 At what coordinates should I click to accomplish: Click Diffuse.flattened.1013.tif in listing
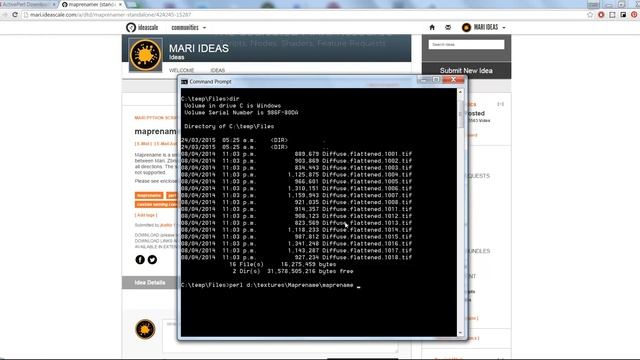[367, 223]
